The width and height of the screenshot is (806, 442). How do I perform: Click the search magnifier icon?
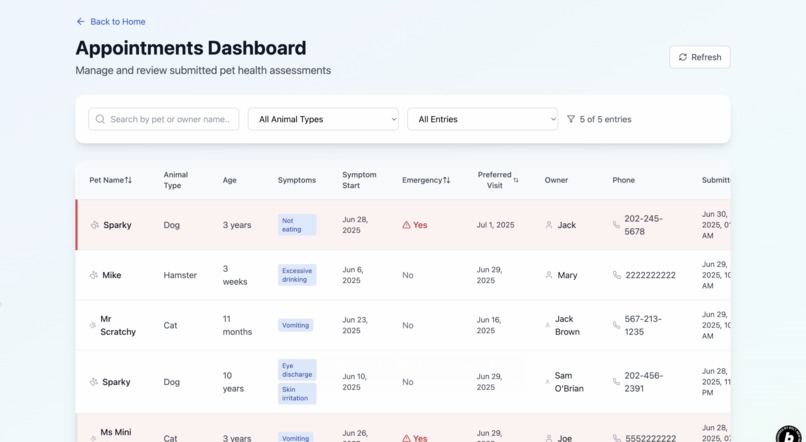(x=100, y=119)
